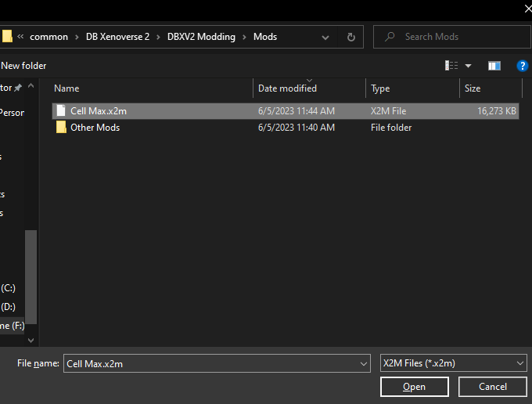This screenshot has height=404, width=532.
Task: Select drive (F:) in the navigation pane
Action: point(13,326)
